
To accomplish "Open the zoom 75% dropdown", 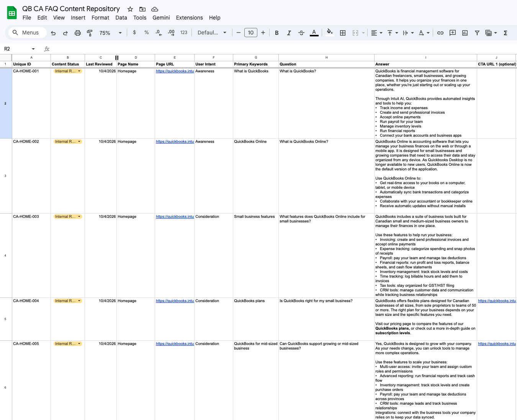I will pos(111,33).
